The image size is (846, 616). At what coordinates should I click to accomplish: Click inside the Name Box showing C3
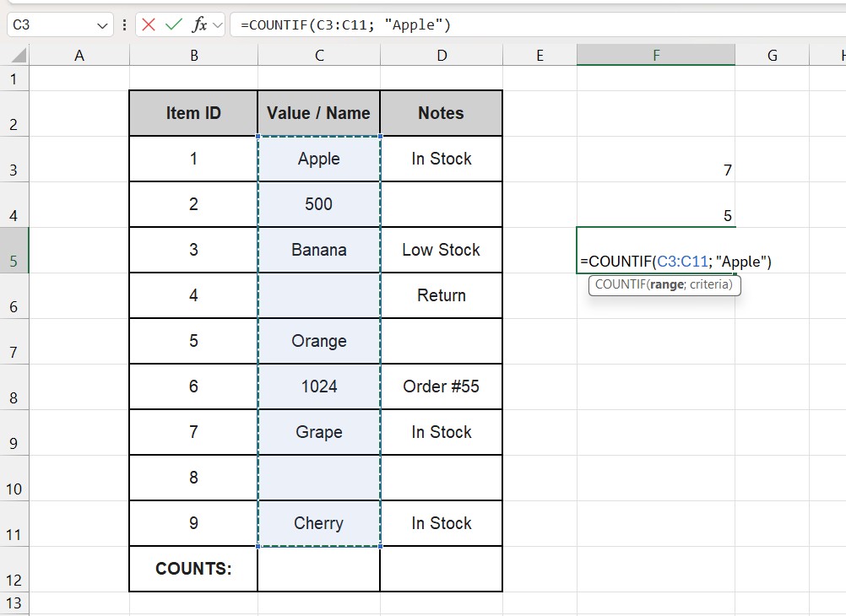coord(51,24)
